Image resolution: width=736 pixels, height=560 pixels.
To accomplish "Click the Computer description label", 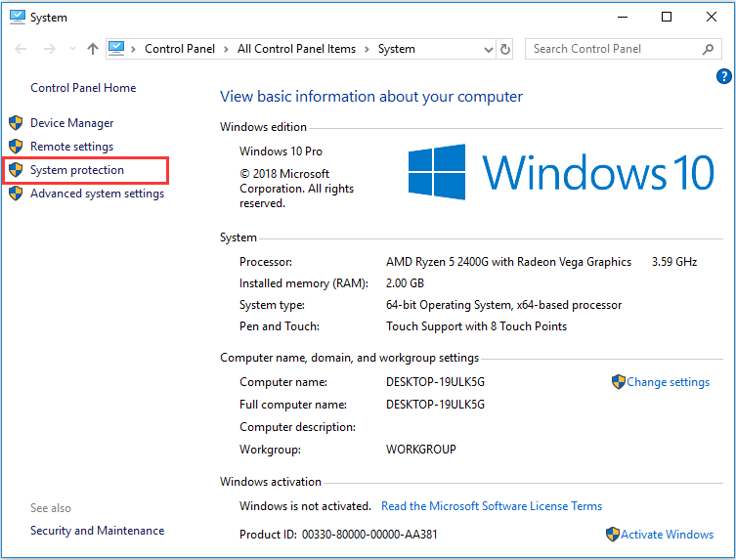I will [297, 427].
